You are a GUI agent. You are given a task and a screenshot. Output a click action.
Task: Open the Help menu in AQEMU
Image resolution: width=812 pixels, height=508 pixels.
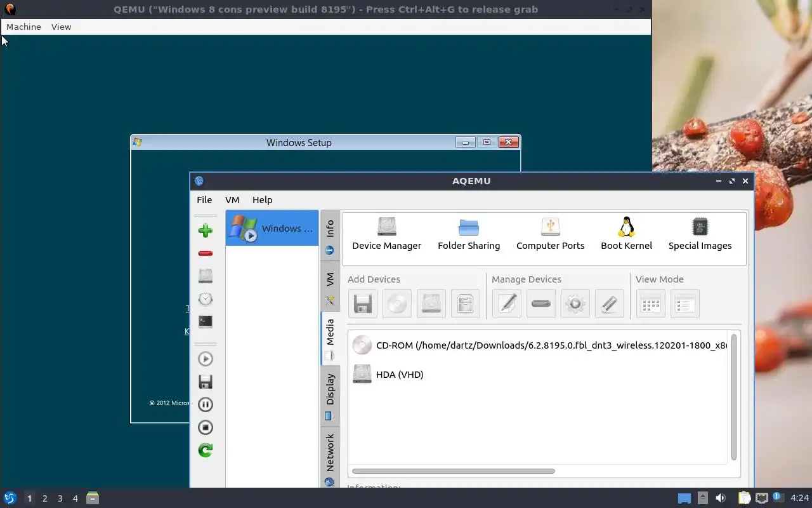coord(262,199)
